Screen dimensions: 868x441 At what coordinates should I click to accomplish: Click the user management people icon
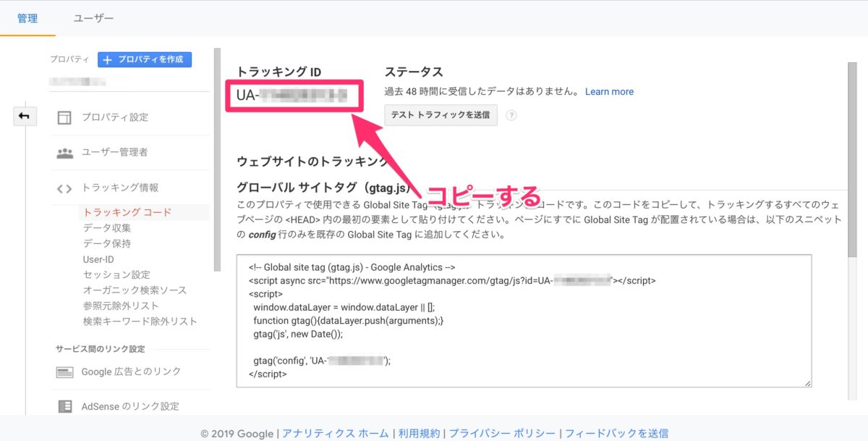tap(65, 153)
